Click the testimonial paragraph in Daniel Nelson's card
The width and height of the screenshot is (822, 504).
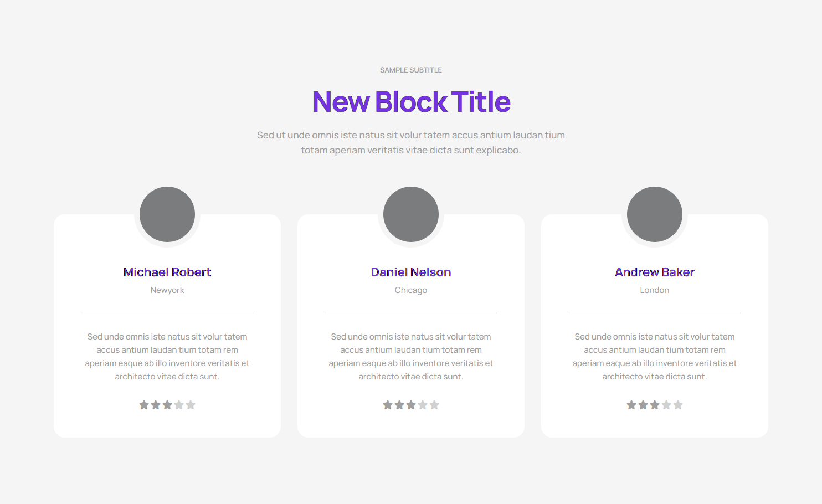411,357
